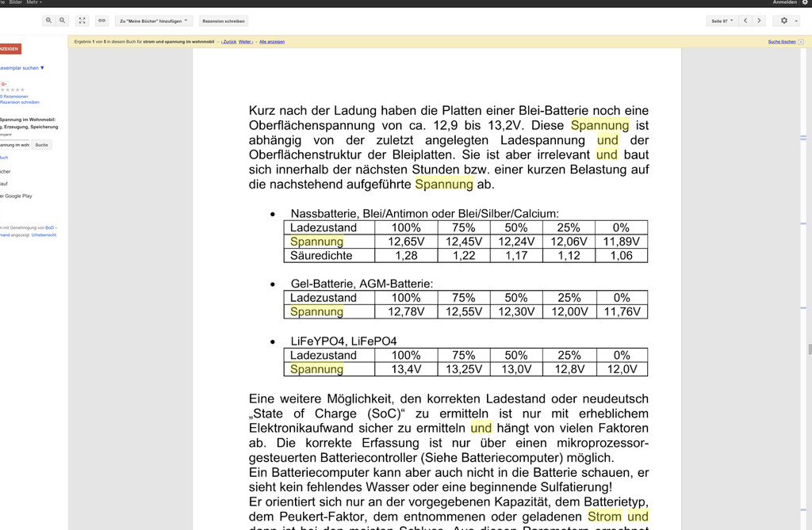Click the vertical scrollbar thumb at the right edge
Screen dimensions: 812x530
pyautogui.click(x=810, y=349)
